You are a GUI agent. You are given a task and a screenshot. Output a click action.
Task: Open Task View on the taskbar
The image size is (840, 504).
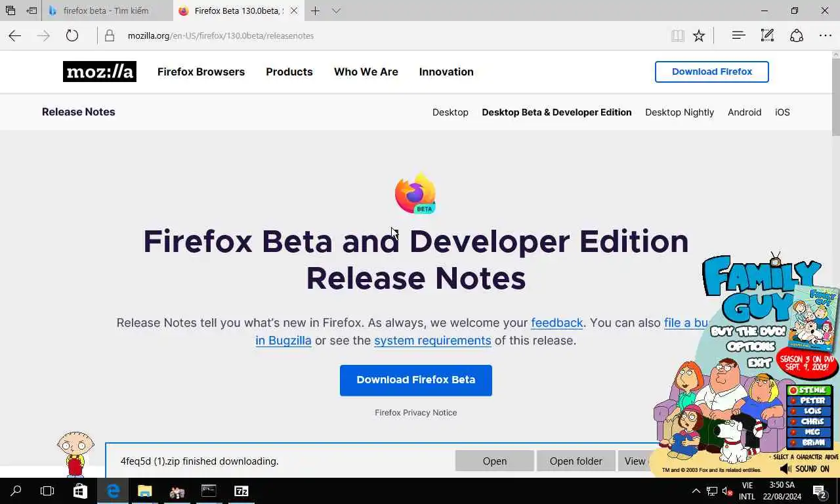(47, 491)
